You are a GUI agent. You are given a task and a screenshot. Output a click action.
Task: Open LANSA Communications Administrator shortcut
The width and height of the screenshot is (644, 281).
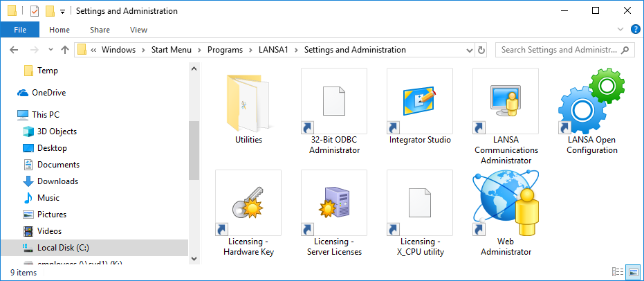coord(505,101)
